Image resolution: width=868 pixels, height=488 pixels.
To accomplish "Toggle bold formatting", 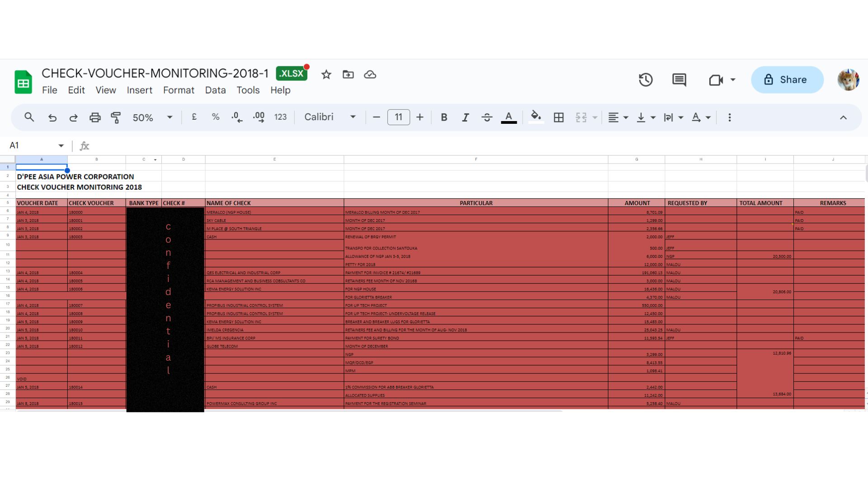I will click(444, 117).
